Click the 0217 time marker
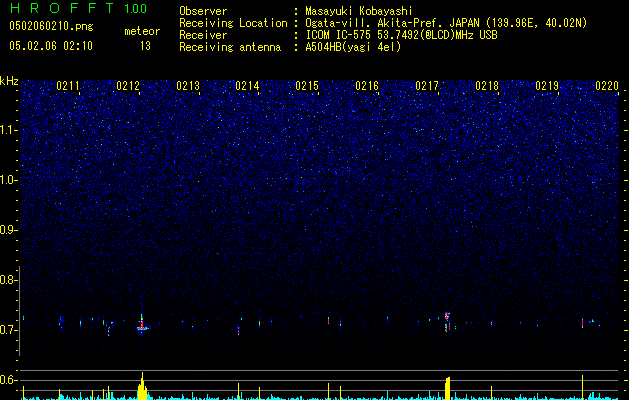The image size is (629, 400). [427, 86]
